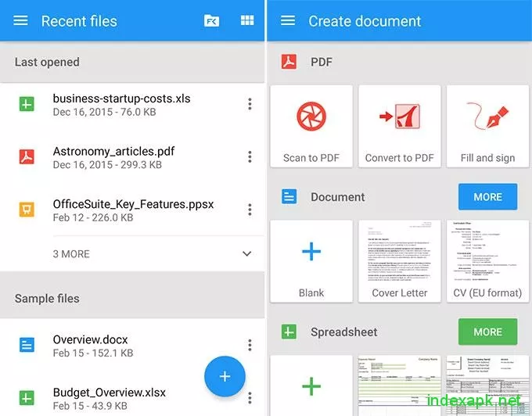Create a Blank document
532x416 pixels.
311,261
